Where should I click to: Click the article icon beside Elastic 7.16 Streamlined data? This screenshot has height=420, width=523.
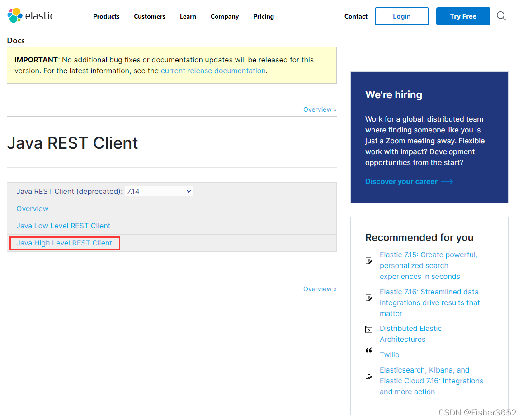(x=368, y=297)
